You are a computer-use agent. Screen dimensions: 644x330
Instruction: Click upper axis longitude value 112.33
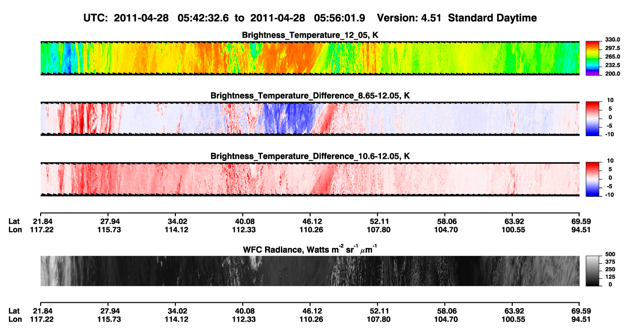[243, 230]
